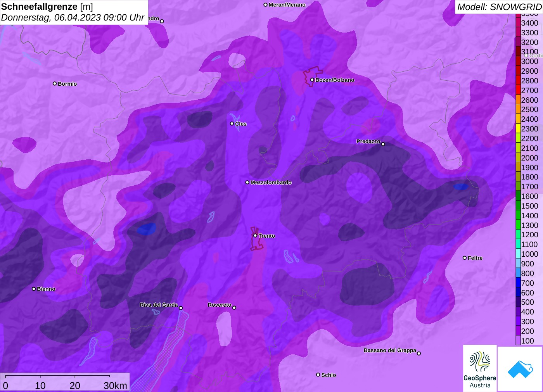Click the legend value "1500"
The width and height of the screenshot is (543, 392).
(530, 206)
